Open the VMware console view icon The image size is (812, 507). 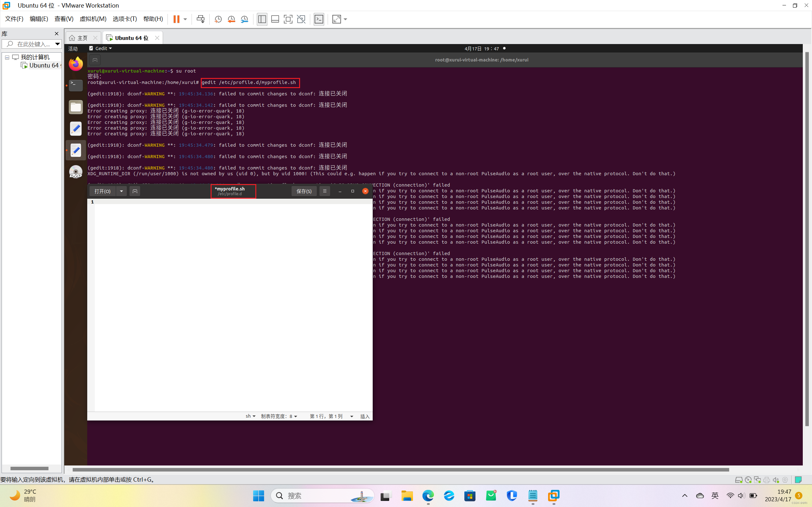[319, 19]
